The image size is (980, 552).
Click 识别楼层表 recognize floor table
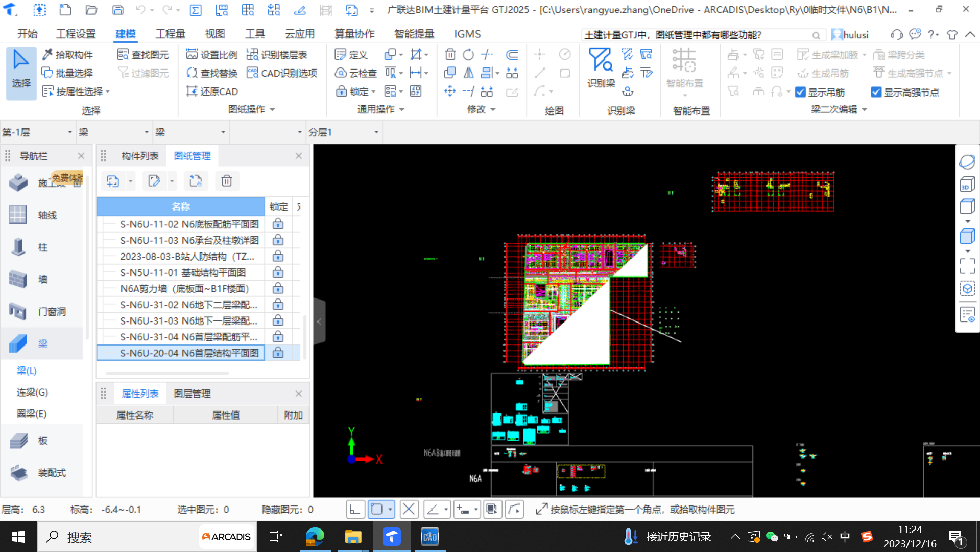277,55
